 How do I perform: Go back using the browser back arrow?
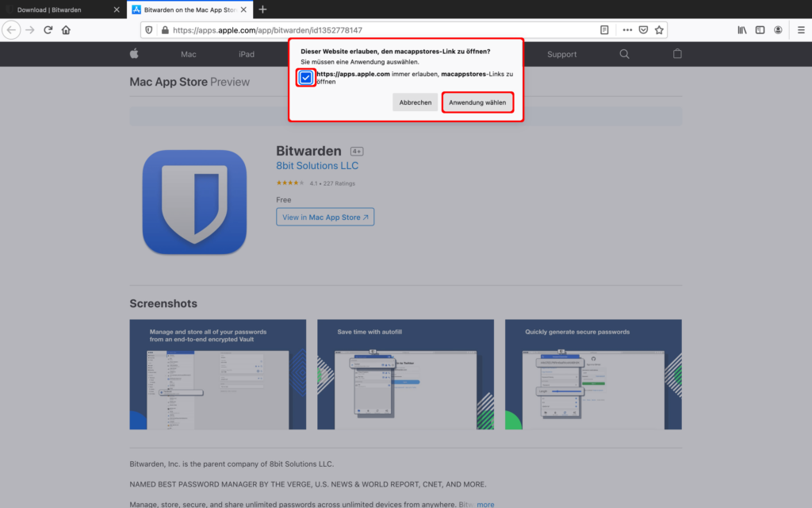pyautogui.click(x=11, y=30)
